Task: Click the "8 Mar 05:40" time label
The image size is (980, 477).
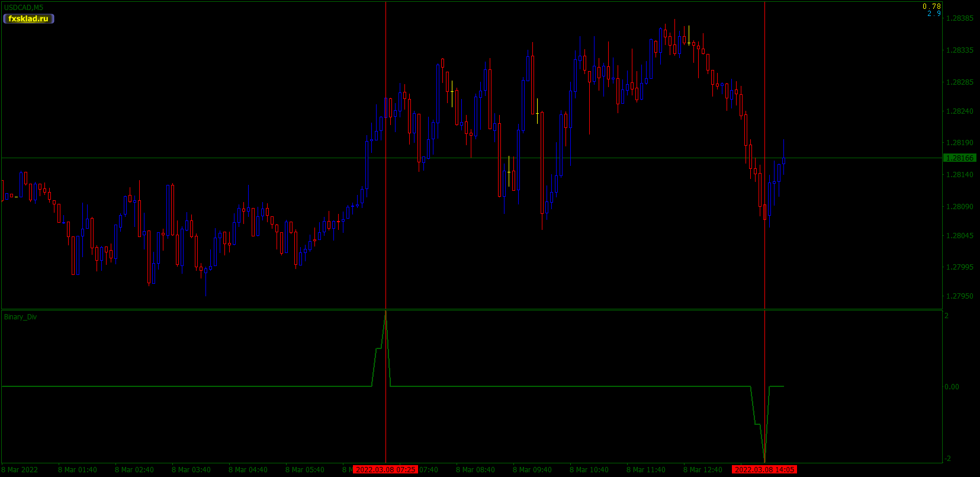Action: point(305,470)
